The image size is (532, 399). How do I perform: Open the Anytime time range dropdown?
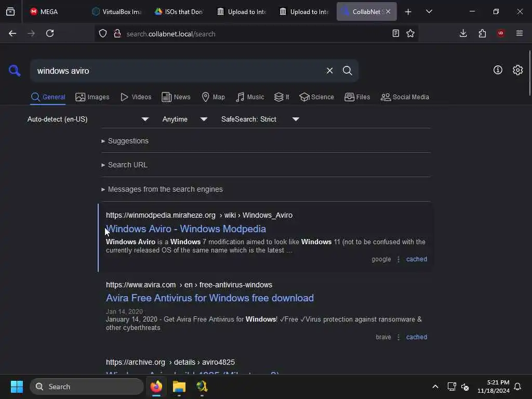coord(184,119)
